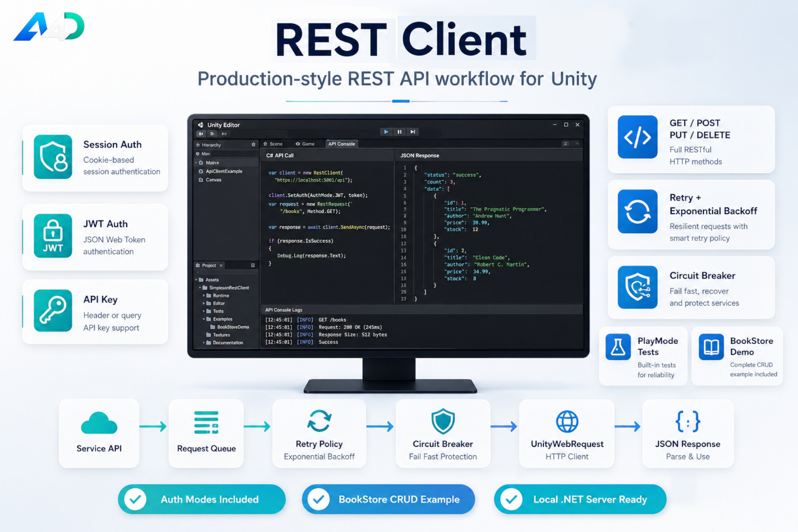
Task: Click the Unity logo in editor title bar
Action: point(201,125)
